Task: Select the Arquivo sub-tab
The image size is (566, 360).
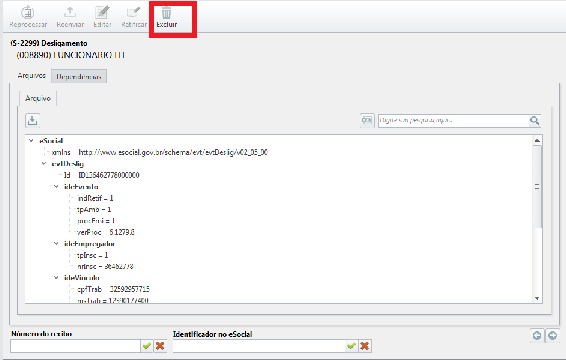Action: (x=38, y=98)
